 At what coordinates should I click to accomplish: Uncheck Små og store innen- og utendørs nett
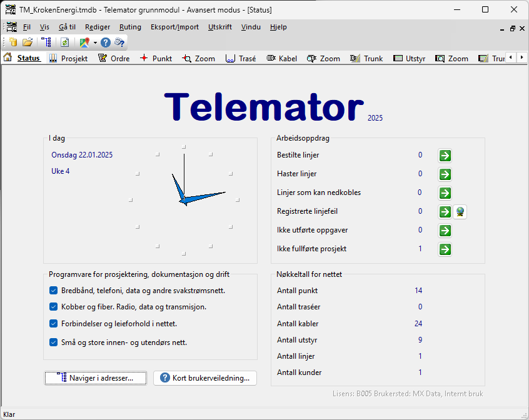tap(53, 342)
